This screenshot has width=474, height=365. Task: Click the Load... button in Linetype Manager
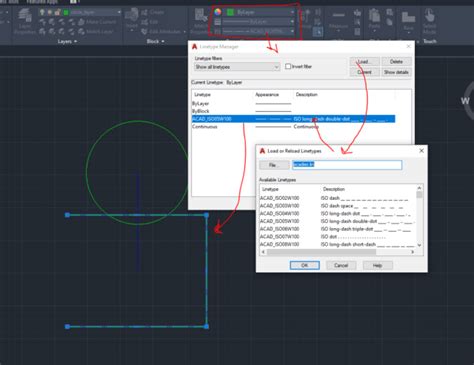[364, 62]
